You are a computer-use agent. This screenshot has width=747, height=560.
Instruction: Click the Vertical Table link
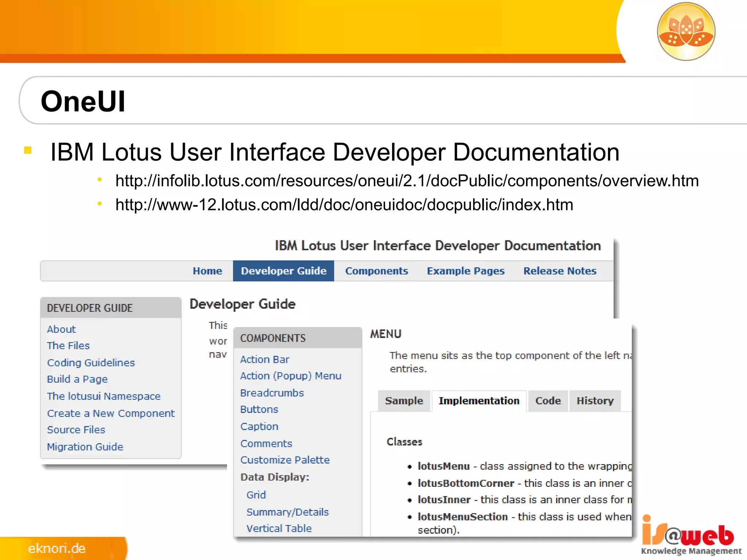279,529
